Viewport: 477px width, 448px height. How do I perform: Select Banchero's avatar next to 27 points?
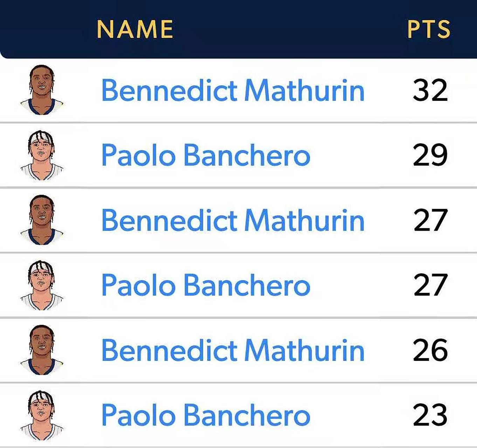[x=42, y=285]
